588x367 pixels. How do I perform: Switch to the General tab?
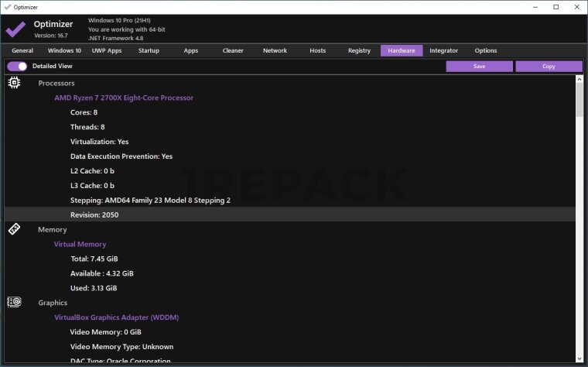pos(22,51)
